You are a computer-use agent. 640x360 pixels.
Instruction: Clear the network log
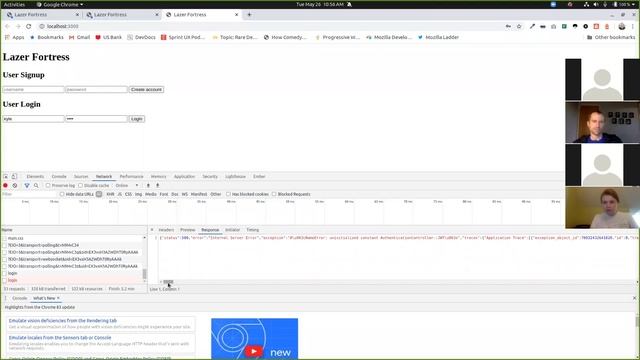coord(15,185)
